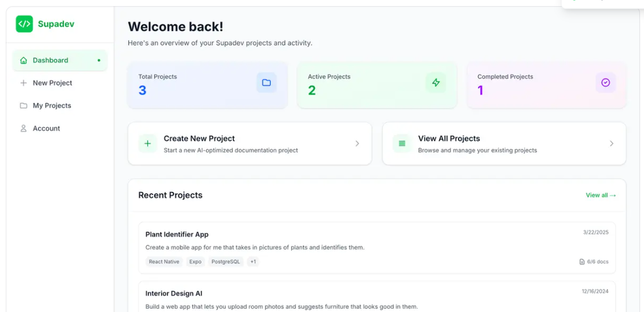The image size is (644, 312).
Task: Click the React Native tag
Action: [x=164, y=262]
